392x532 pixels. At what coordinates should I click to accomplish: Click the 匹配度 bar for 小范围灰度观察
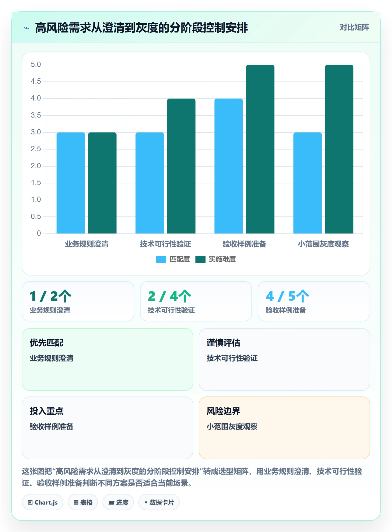pyautogui.click(x=308, y=183)
